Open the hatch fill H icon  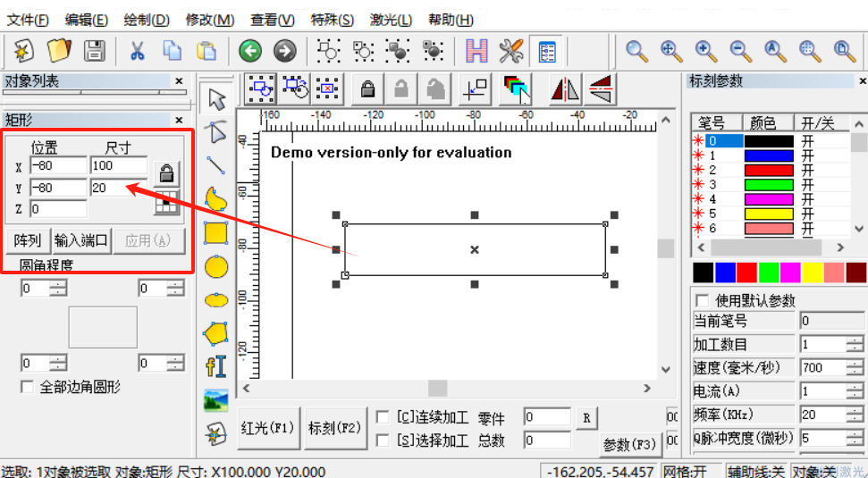476,51
